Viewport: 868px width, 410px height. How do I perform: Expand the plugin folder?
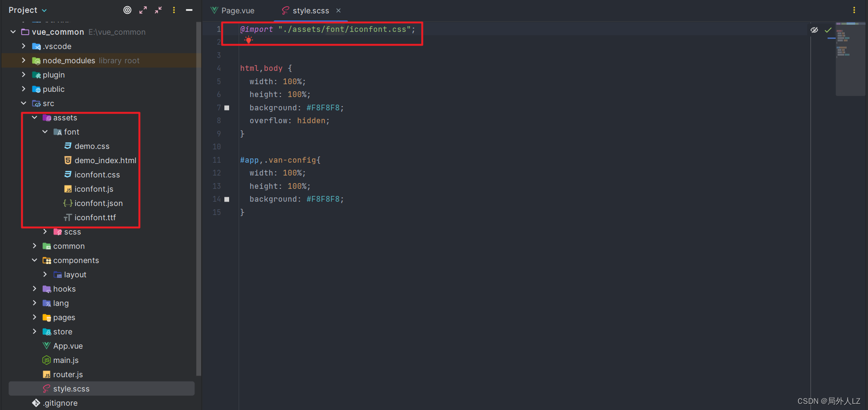click(24, 75)
